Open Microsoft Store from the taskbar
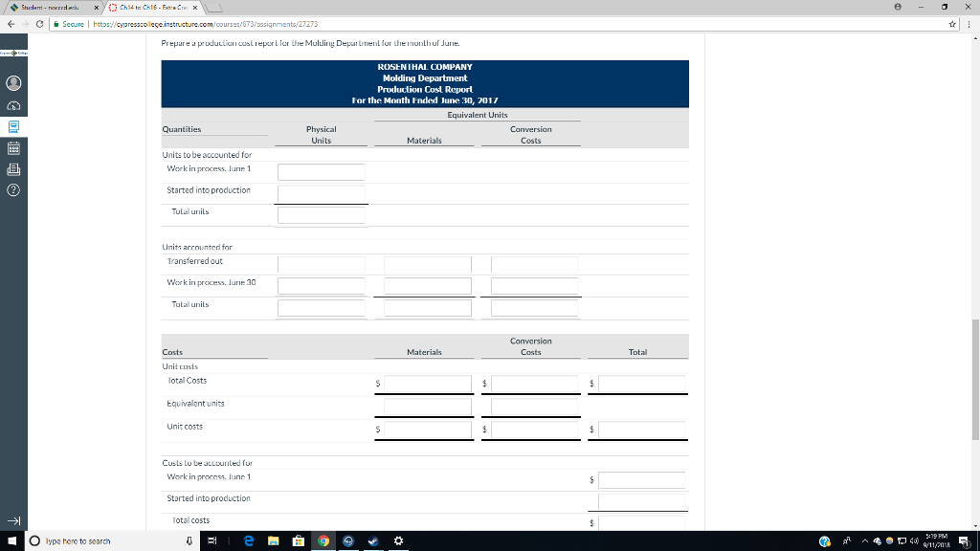980x551 pixels. tap(299, 541)
